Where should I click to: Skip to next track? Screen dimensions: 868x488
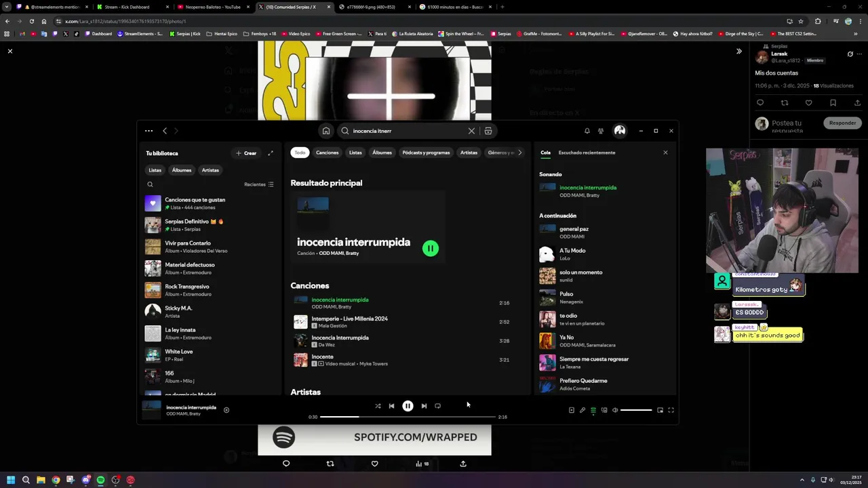tap(424, 406)
